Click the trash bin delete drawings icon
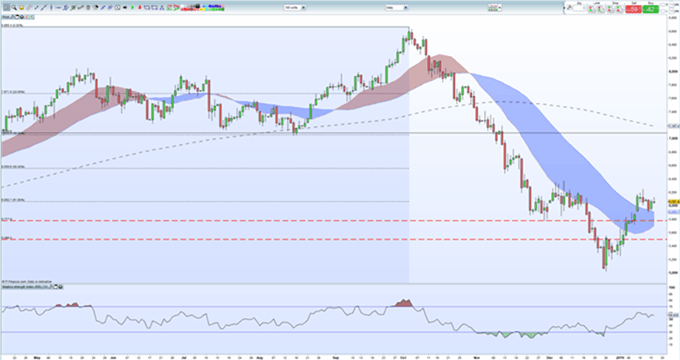The image size is (680, 360). [88, 7]
